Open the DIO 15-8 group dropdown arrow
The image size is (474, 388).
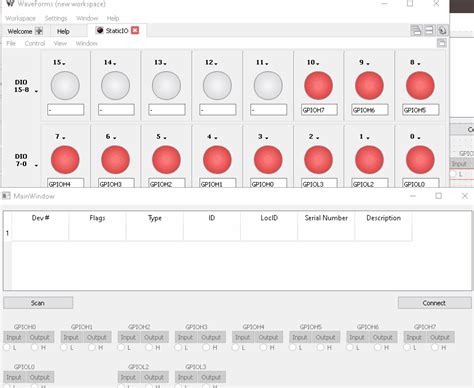coord(36,91)
